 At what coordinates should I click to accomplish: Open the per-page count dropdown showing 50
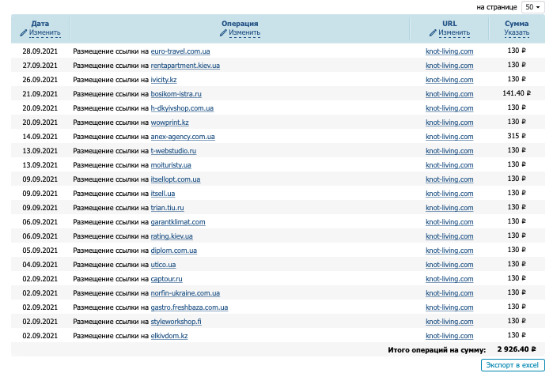[532, 7]
